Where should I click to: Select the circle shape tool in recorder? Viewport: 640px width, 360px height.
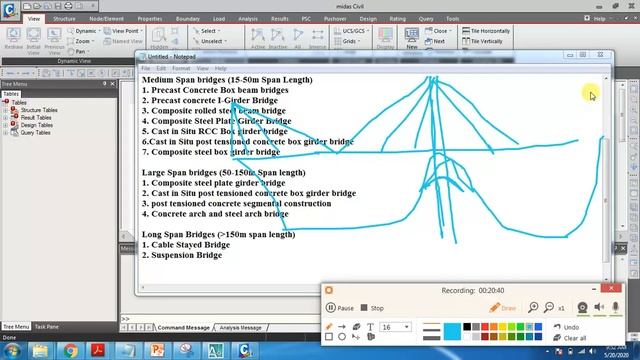click(x=342, y=337)
